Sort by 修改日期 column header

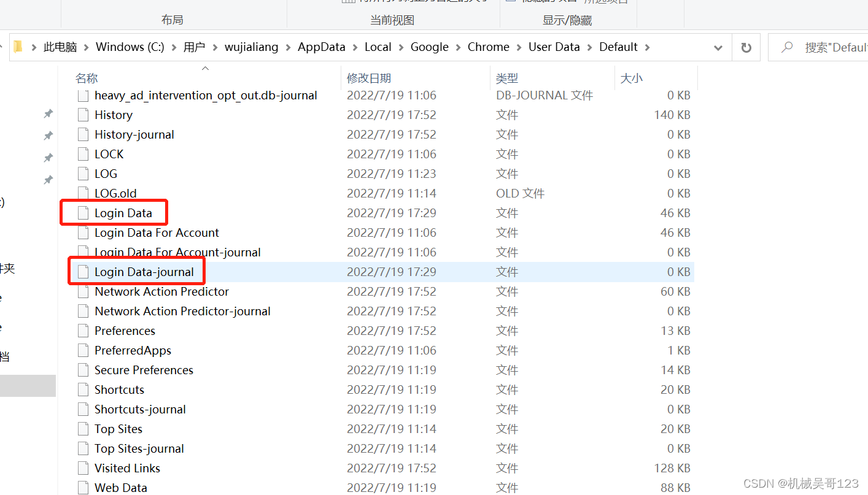coord(369,78)
